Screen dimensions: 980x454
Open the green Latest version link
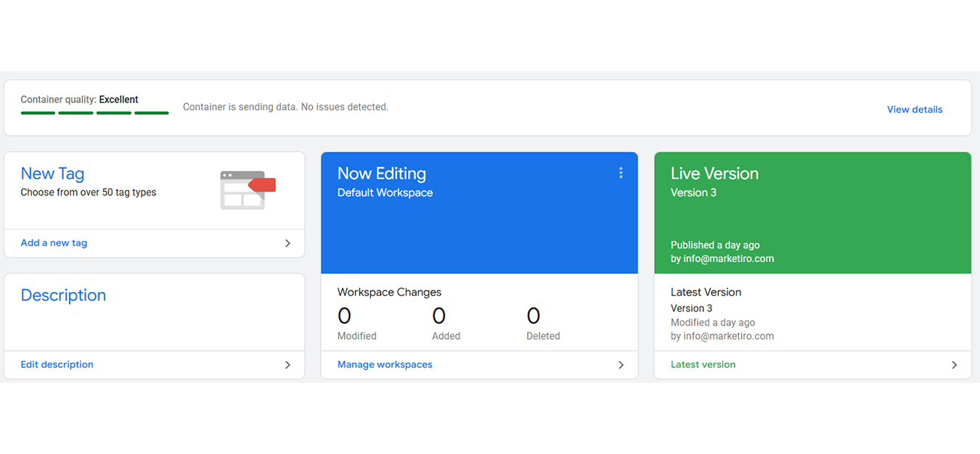click(703, 365)
